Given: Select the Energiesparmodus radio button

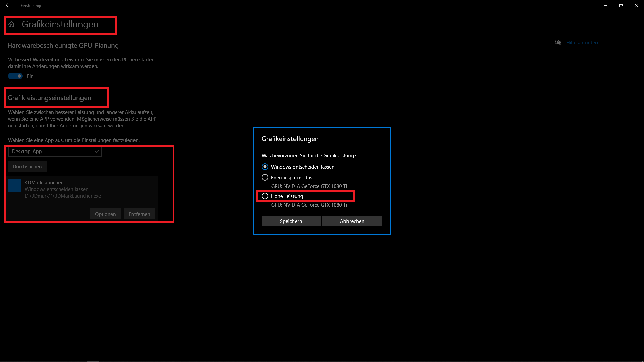Looking at the screenshot, I should click(265, 177).
